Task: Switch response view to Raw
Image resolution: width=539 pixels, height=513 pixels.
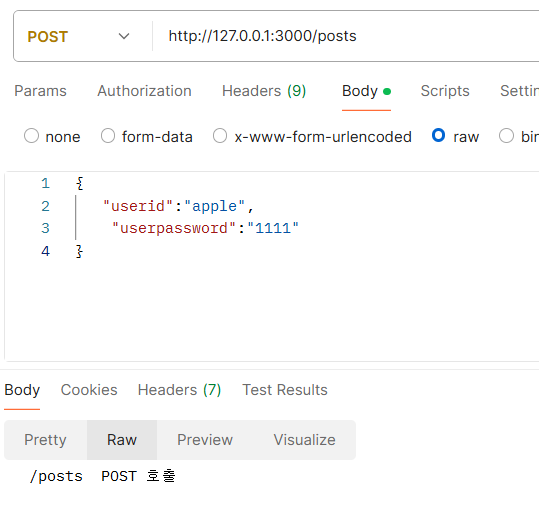Action: [122, 440]
